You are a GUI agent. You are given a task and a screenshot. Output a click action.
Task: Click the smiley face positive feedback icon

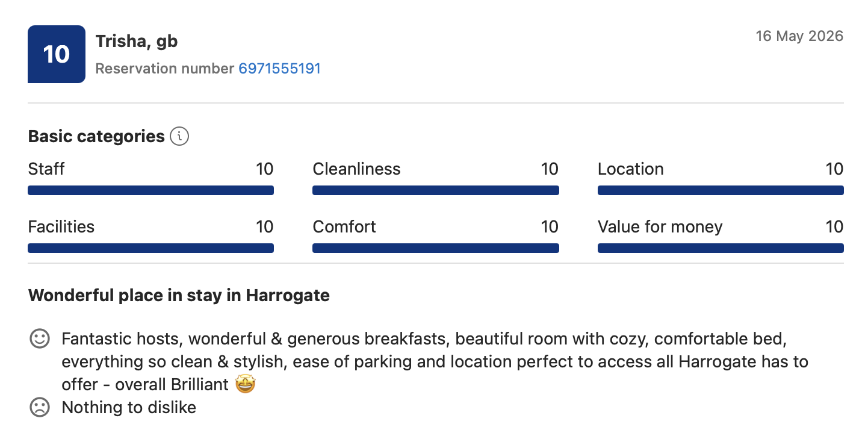coord(40,338)
